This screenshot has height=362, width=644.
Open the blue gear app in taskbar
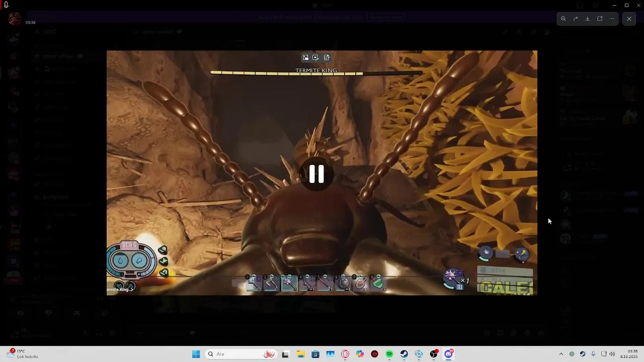coord(419,354)
